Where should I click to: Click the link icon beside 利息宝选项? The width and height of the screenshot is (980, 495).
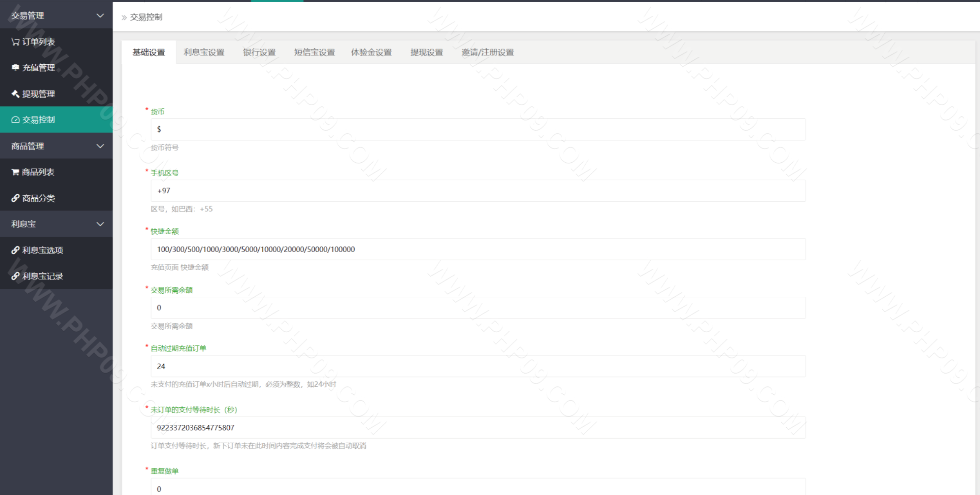pos(15,250)
